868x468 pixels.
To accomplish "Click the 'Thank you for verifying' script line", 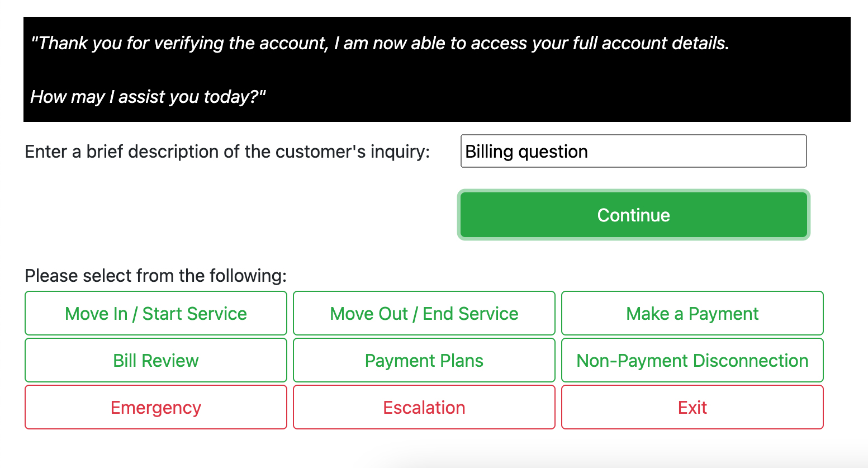I will [380, 43].
